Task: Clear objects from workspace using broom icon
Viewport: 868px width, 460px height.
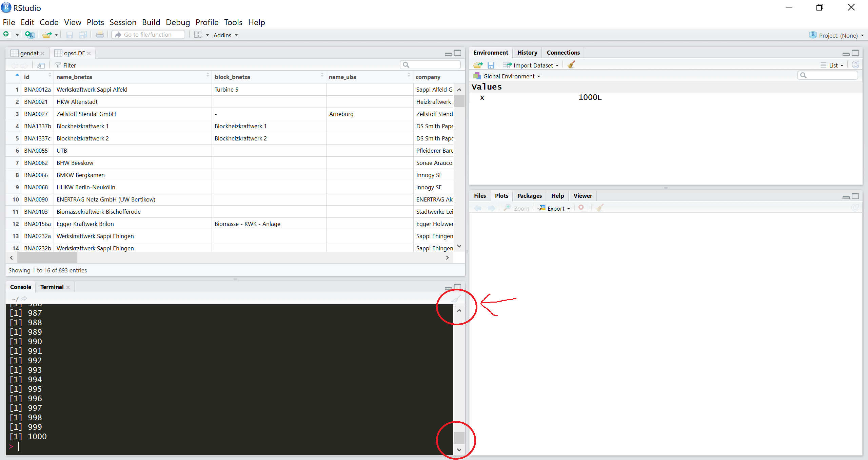Action: tap(571, 64)
